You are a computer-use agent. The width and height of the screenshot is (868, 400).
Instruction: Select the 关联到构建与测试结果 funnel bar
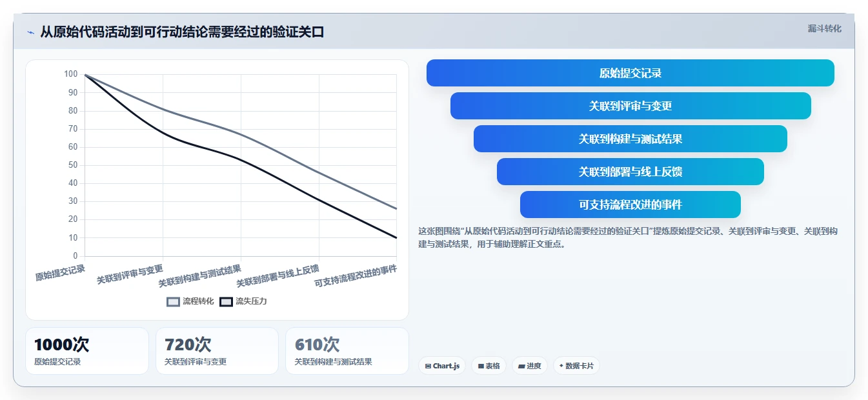[x=630, y=139]
